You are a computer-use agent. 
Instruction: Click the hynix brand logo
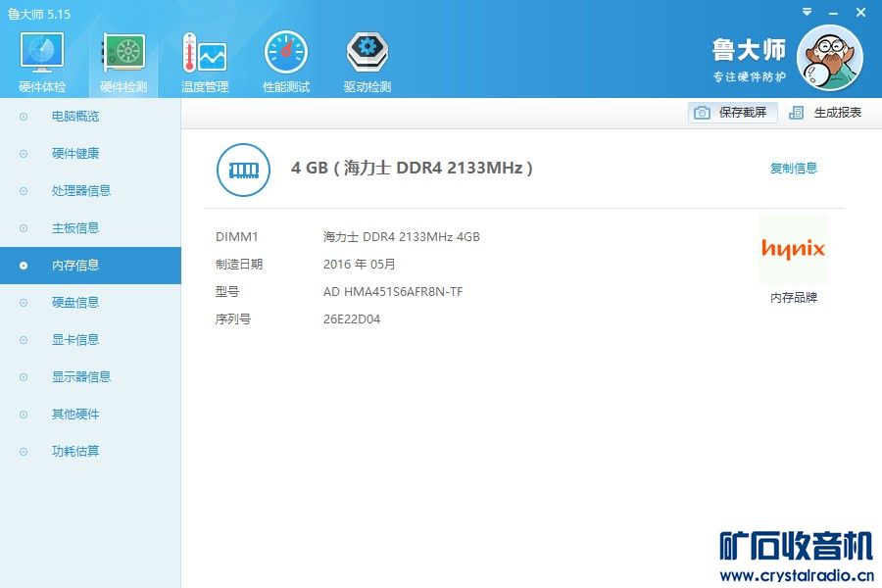tap(793, 249)
